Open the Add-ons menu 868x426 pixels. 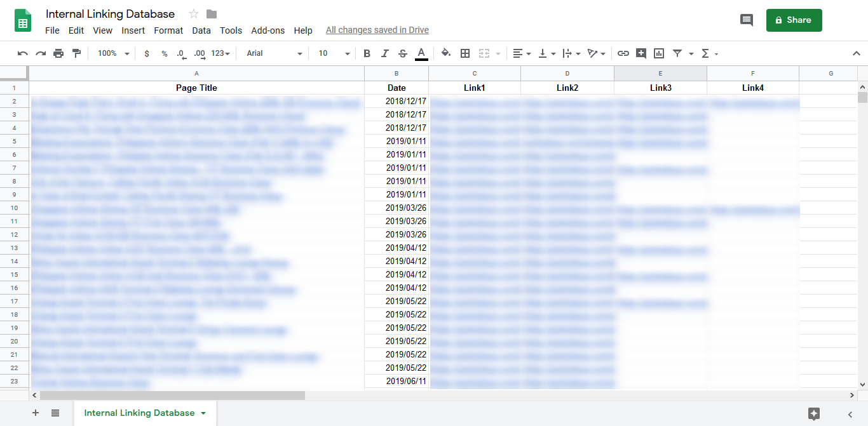point(268,30)
